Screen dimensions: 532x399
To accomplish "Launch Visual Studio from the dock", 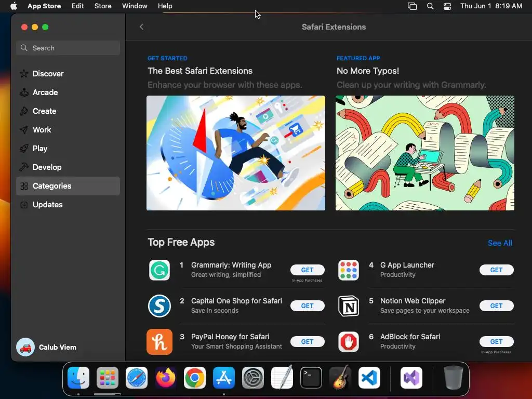I will pyautogui.click(x=411, y=378).
